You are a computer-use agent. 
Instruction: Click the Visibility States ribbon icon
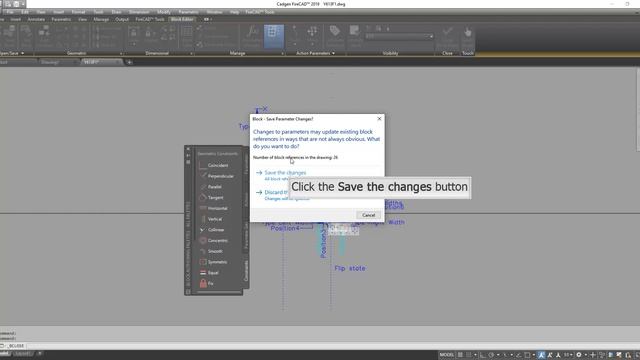(355, 31)
